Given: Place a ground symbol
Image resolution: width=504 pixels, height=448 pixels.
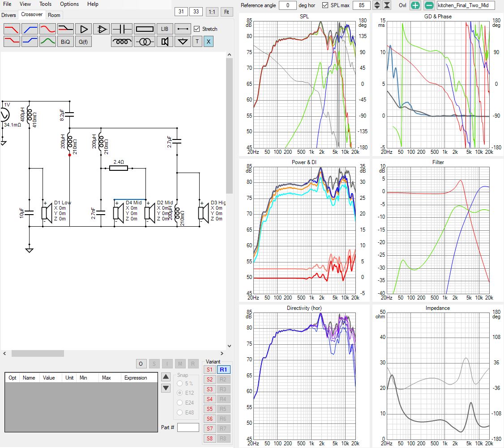Looking at the screenshot, I should pyautogui.click(x=183, y=42).
